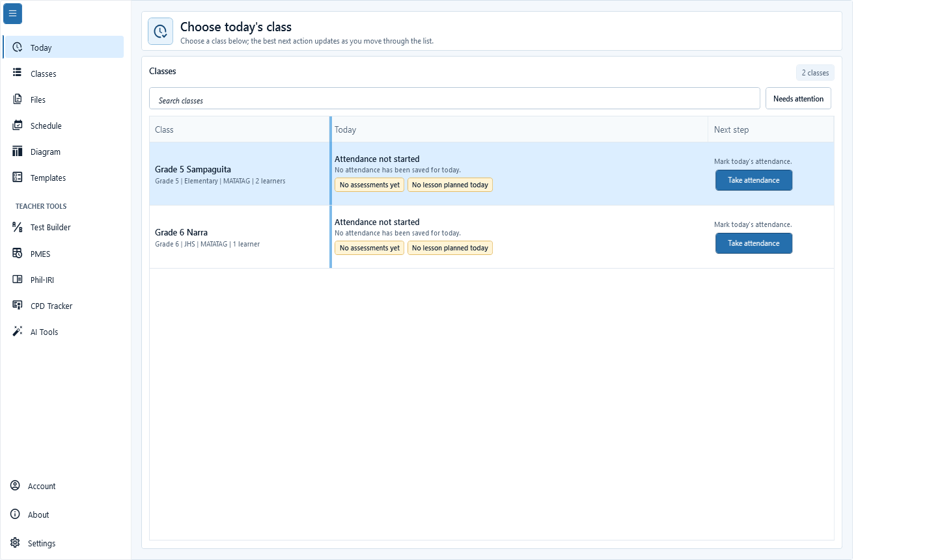
Task: Click the Classes panel heading
Action: [163, 71]
